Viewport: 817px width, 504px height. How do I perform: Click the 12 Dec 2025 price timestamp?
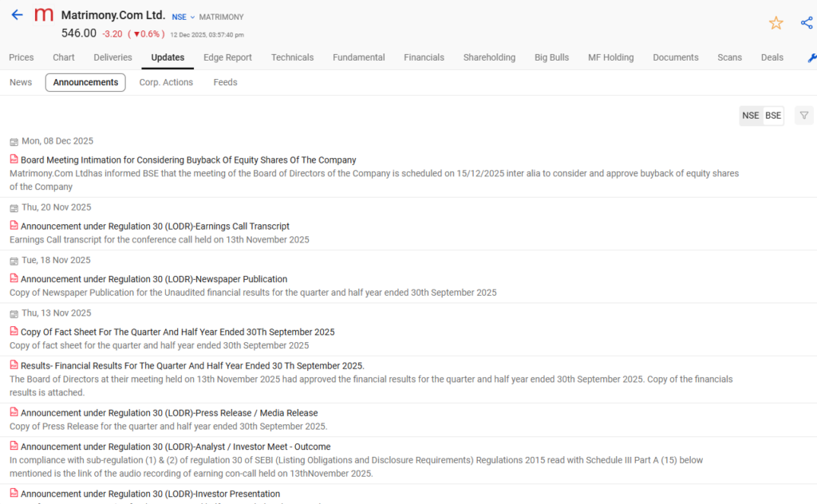207,35
